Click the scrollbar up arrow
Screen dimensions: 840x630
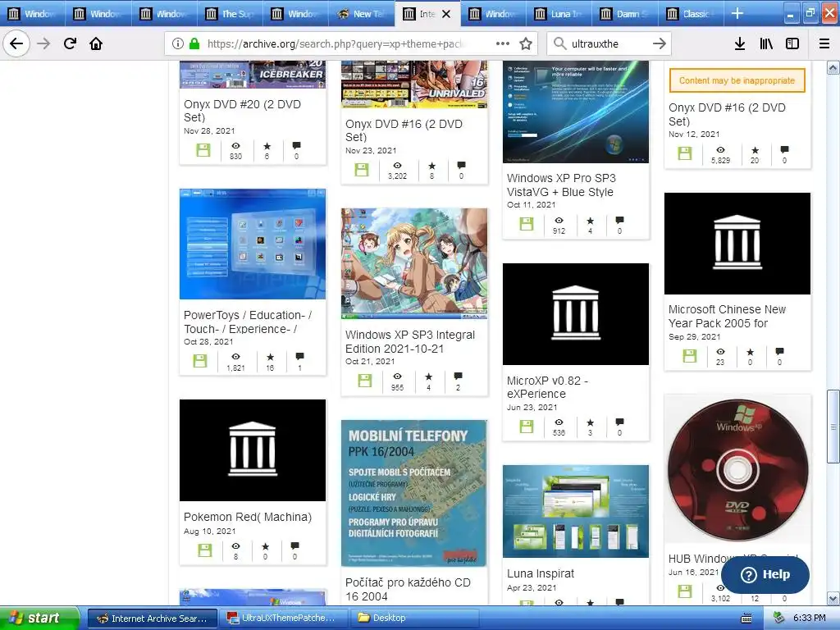(833, 67)
